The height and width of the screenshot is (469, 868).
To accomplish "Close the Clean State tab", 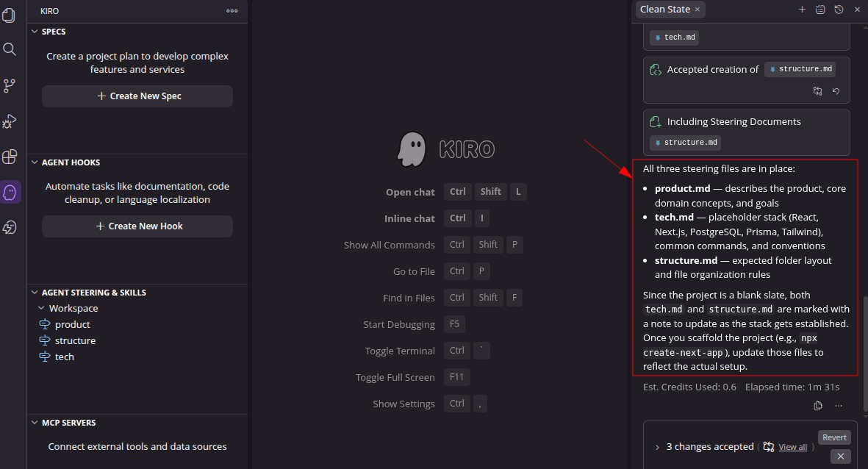I will pos(697,10).
